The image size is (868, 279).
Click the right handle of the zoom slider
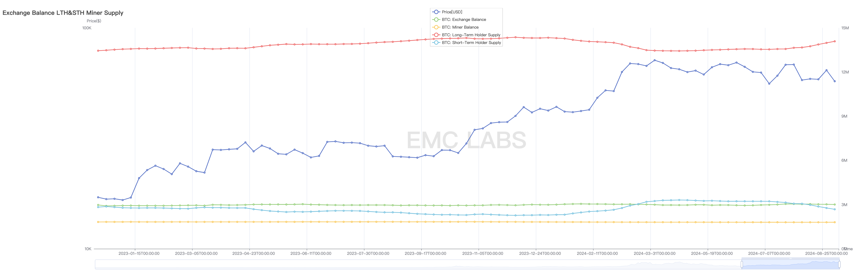839,265
